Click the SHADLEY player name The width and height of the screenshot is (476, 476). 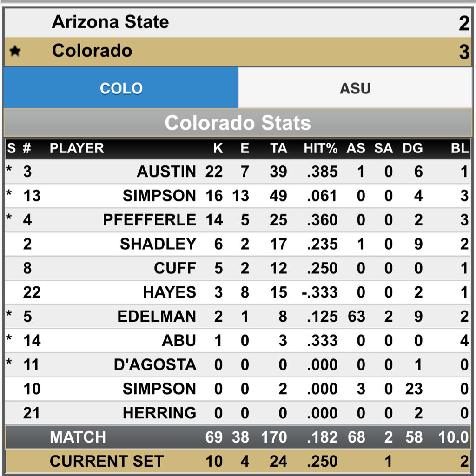pos(158,244)
